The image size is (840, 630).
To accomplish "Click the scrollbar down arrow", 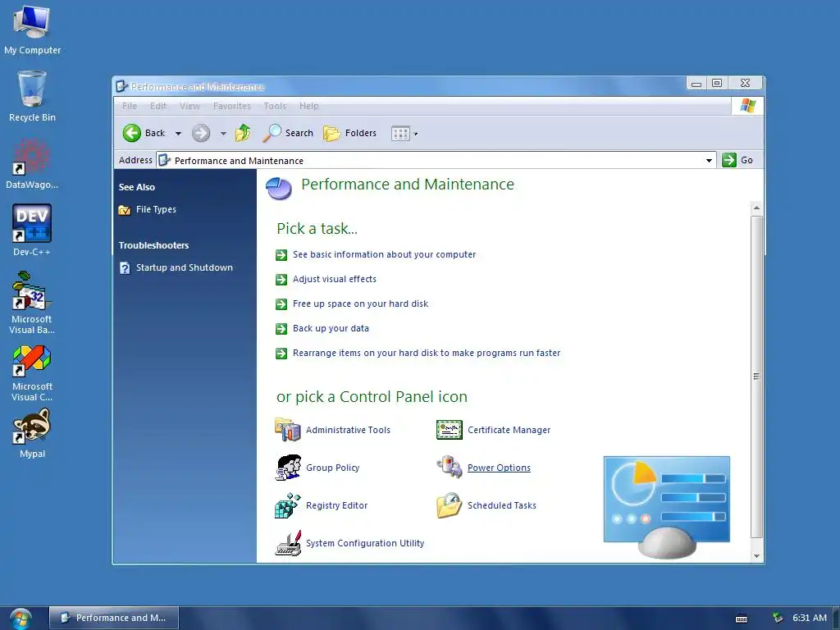I will 756,556.
